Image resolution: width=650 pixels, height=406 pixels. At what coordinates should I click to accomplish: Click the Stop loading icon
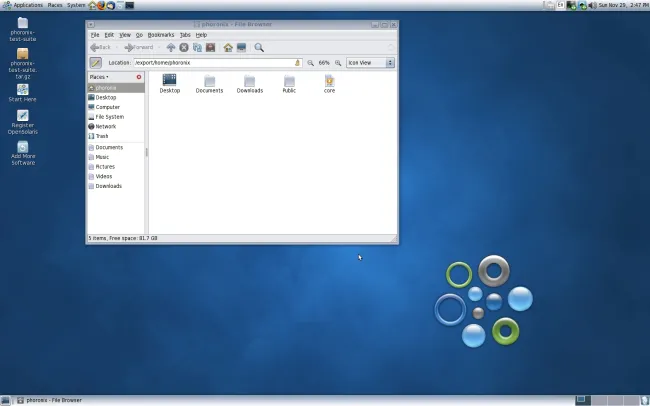(x=184, y=47)
